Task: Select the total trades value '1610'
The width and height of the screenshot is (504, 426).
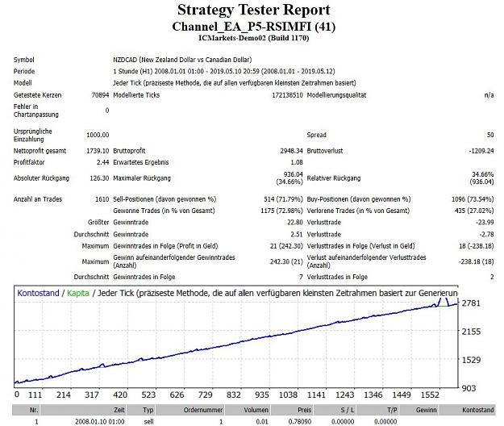Action: pos(102,199)
